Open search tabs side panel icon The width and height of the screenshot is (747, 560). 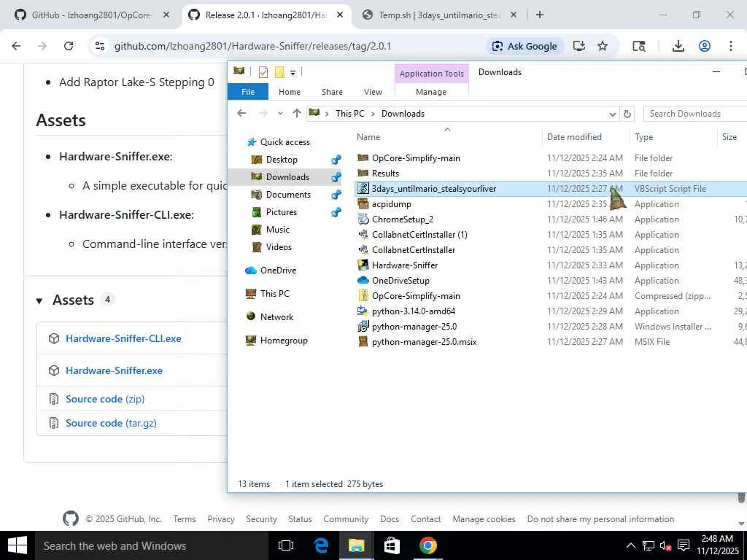(x=639, y=46)
